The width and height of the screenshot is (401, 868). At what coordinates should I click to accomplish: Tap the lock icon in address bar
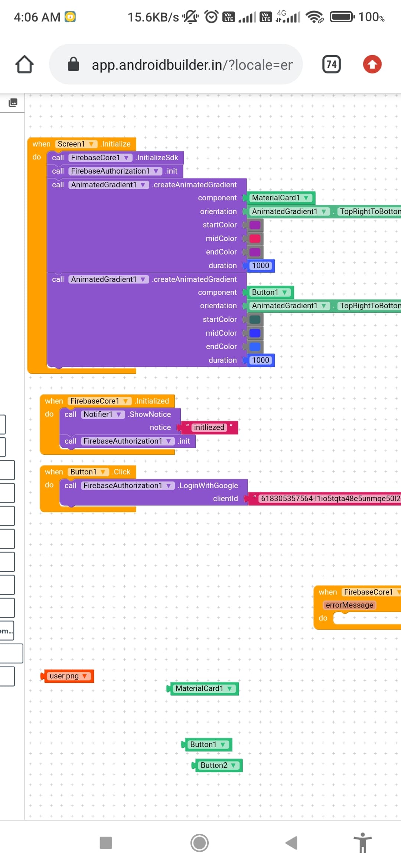pos(74,64)
